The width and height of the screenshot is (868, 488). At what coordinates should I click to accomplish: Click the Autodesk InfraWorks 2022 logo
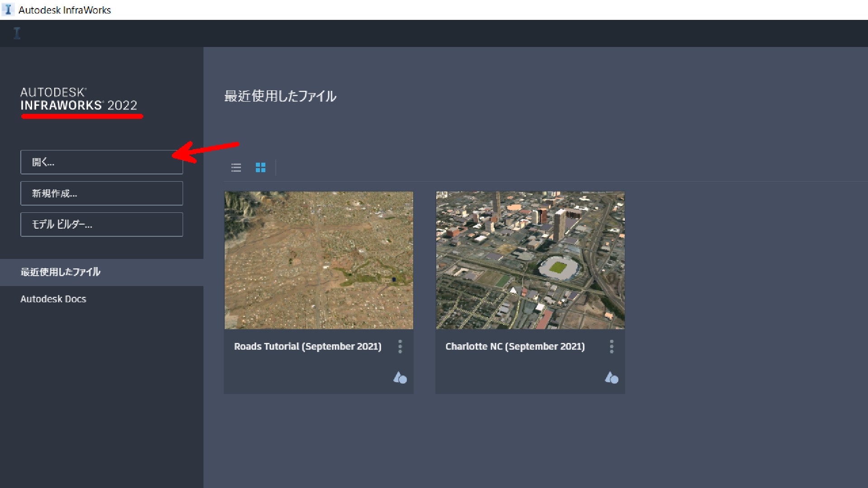click(x=79, y=99)
